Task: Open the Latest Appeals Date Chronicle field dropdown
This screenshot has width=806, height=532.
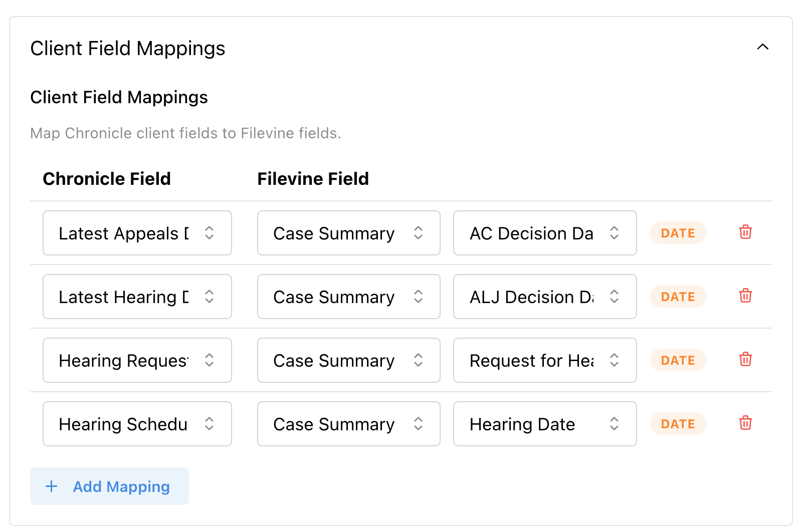Action: [x=137, y=233]
